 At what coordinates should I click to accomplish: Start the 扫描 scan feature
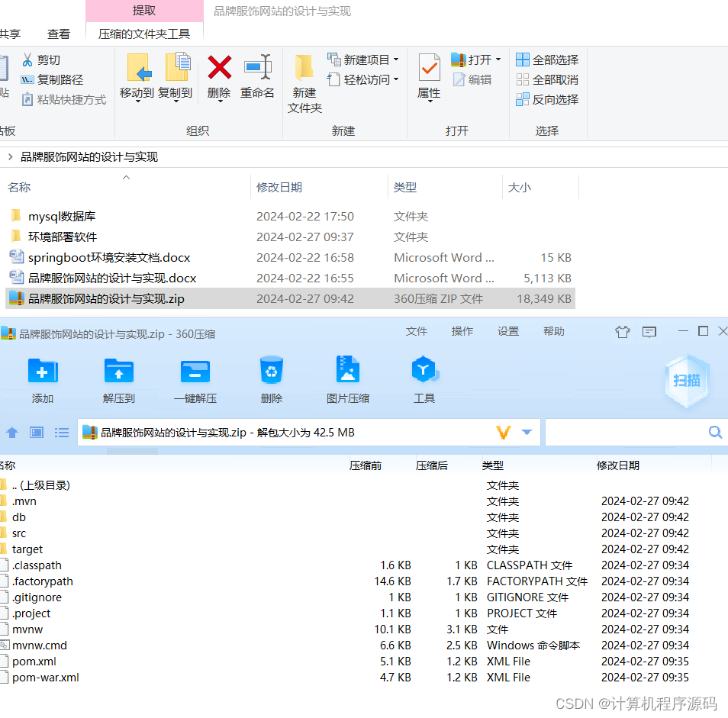click(x=686, y=382)
